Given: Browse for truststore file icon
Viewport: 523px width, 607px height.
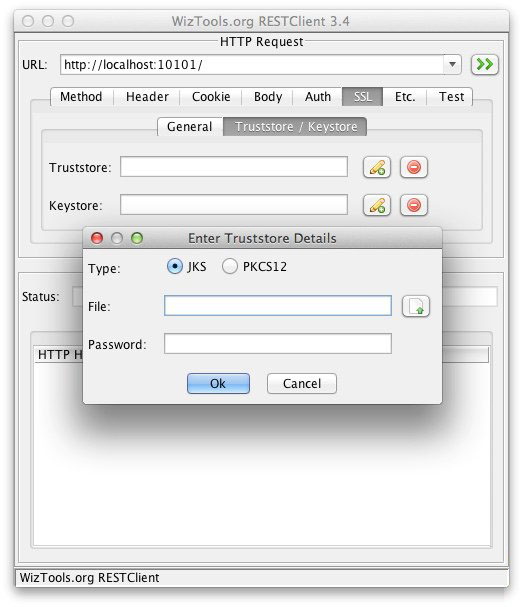Looking at the screenshot, I should [x=416, y=306].
